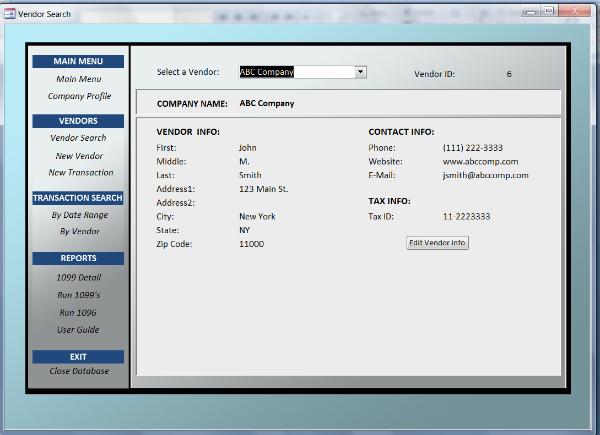Image resolution: width=600 pixels, height=435 pixels.
Task: Click the Phone number field value
Action: (x=473, y=148)
